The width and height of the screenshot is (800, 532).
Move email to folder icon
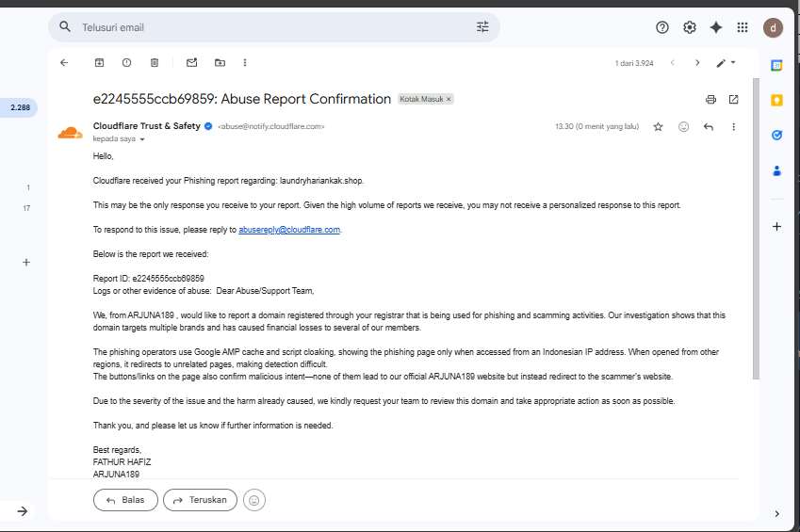[220, 63]
